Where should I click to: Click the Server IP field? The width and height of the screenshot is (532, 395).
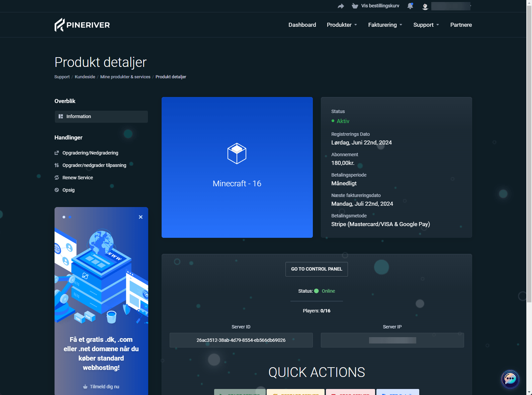tap(392, 340)
